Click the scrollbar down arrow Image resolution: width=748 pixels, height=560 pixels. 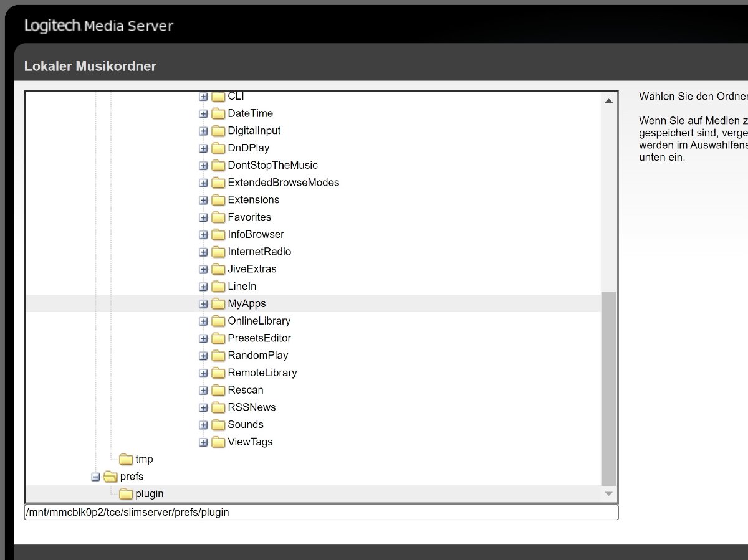pos(609,494)
